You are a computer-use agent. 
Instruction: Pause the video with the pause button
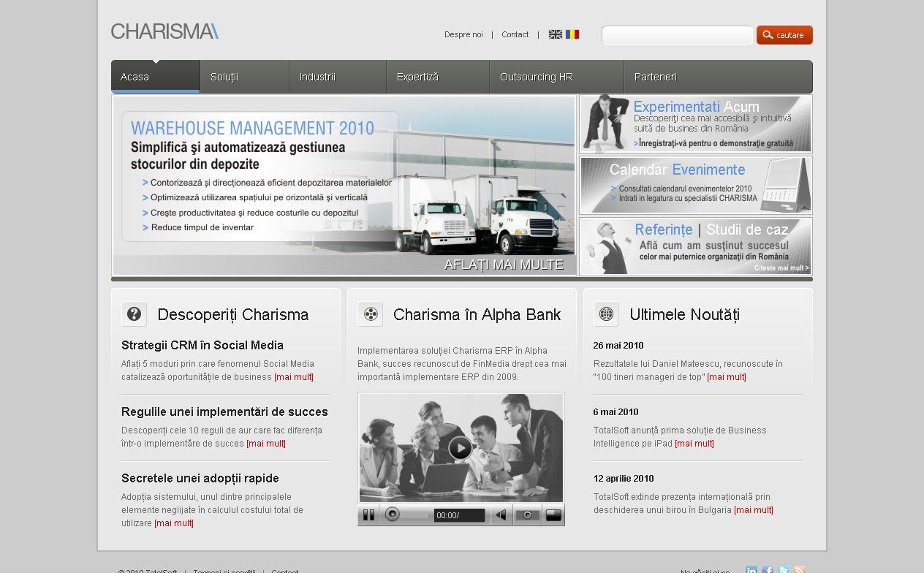click(x=368, y=515)
